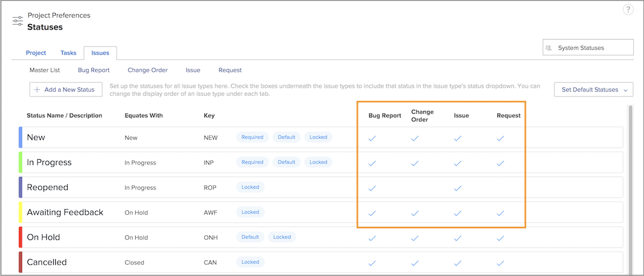The height and width of the screenshot is (276, 644).
Task: Toggle Change Order checkmark for Awaiting Feedback
Action: pos(415,213)
